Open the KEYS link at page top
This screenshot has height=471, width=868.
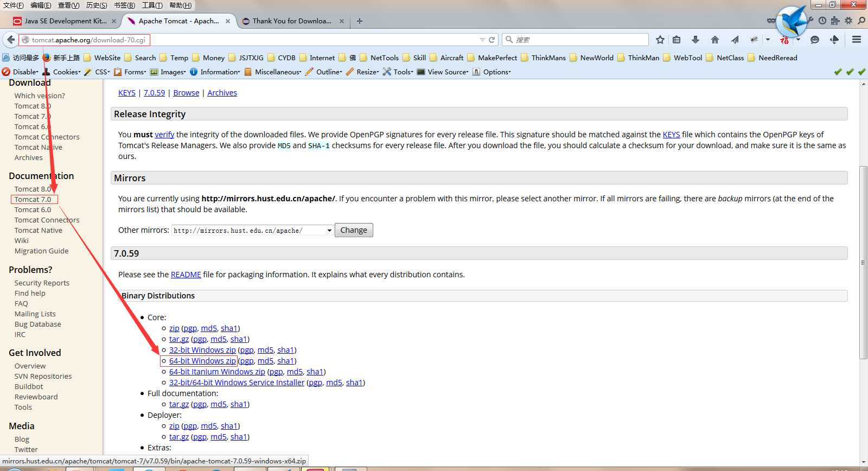click(x=127, y=93)
